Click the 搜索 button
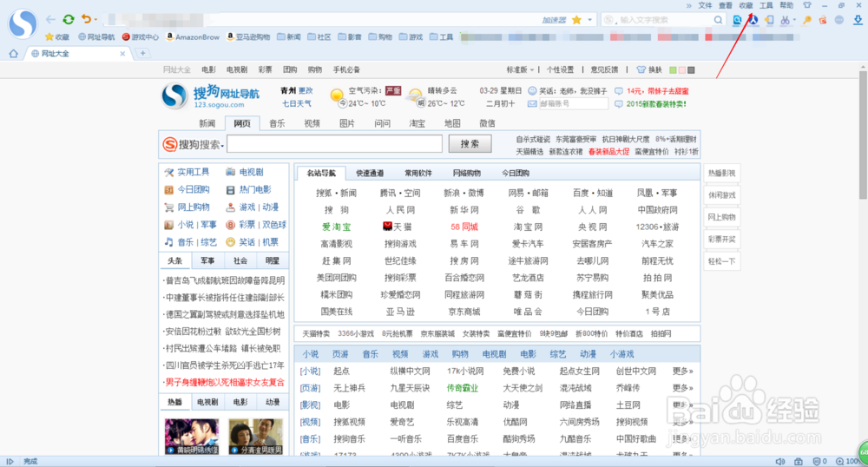The image size is (868, 467). (470, 144)
